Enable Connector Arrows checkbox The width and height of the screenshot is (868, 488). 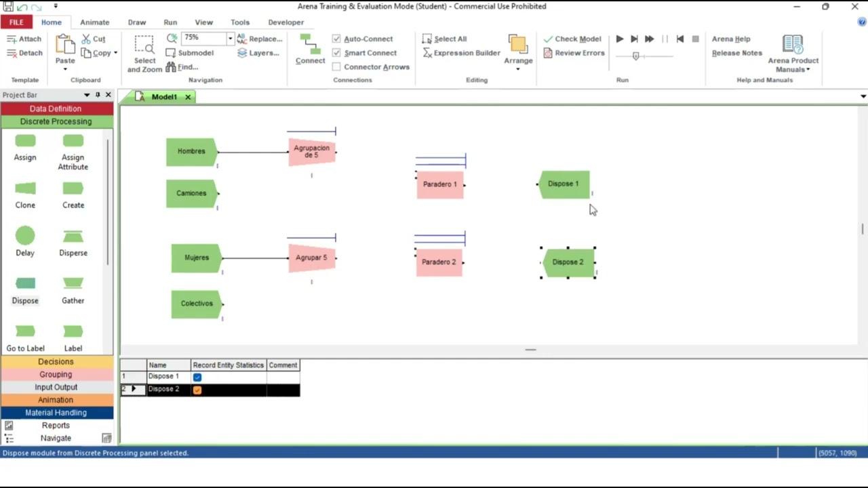click(x=336, y=67)
